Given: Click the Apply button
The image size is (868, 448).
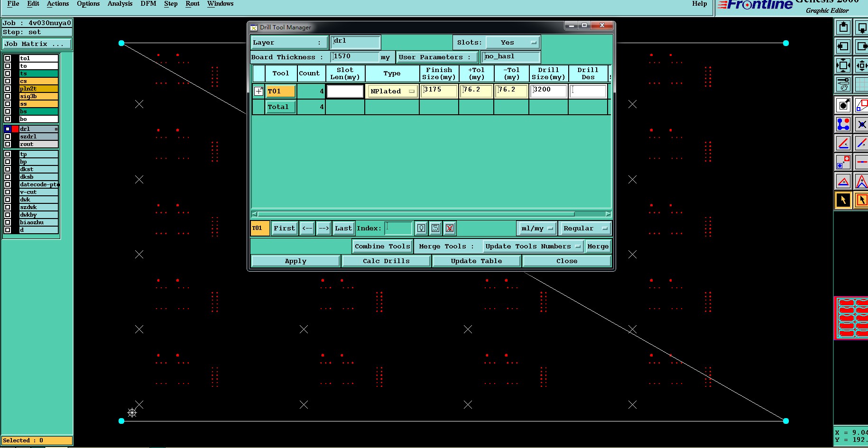Looking at the screenshot, I should coord(295,261).
